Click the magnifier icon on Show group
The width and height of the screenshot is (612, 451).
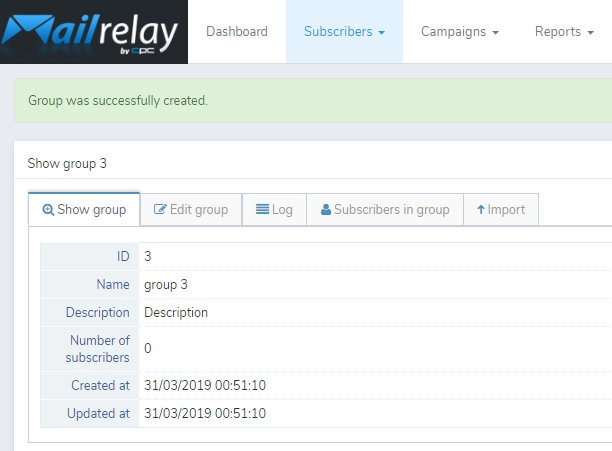[48, 210]
